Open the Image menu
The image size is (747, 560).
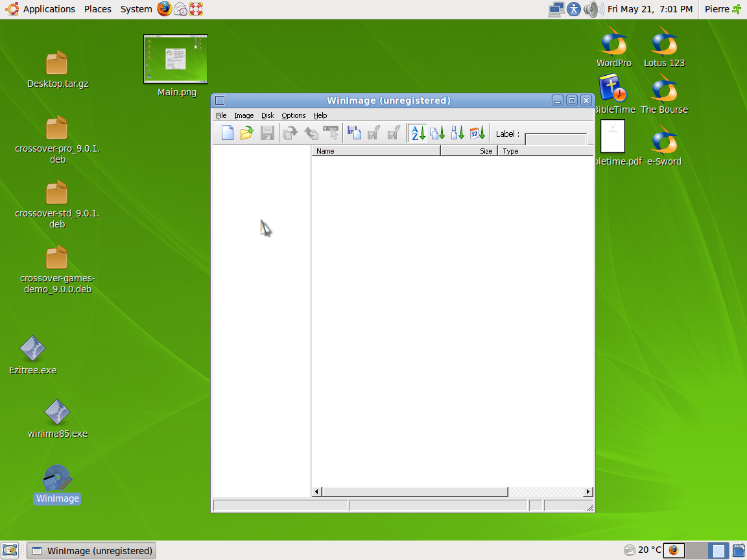pyautogui.click(x=244, y=115)
